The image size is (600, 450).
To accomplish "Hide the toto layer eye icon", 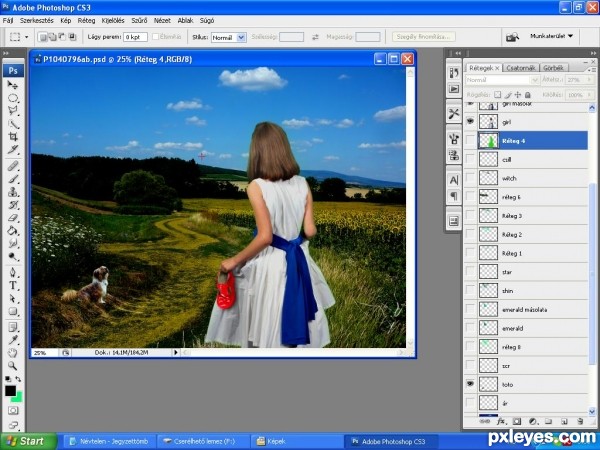I will (x=470, y=383).
